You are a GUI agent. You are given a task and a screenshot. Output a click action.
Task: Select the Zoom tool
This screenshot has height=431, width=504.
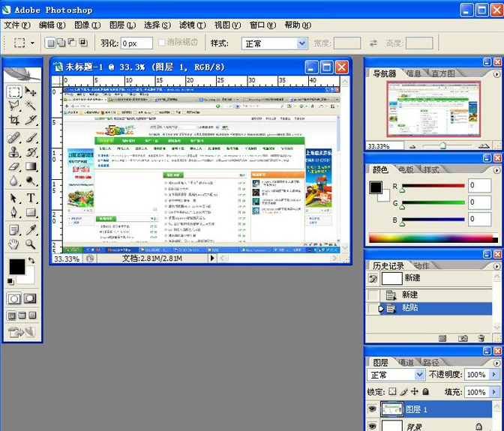(x=31, y=244)
